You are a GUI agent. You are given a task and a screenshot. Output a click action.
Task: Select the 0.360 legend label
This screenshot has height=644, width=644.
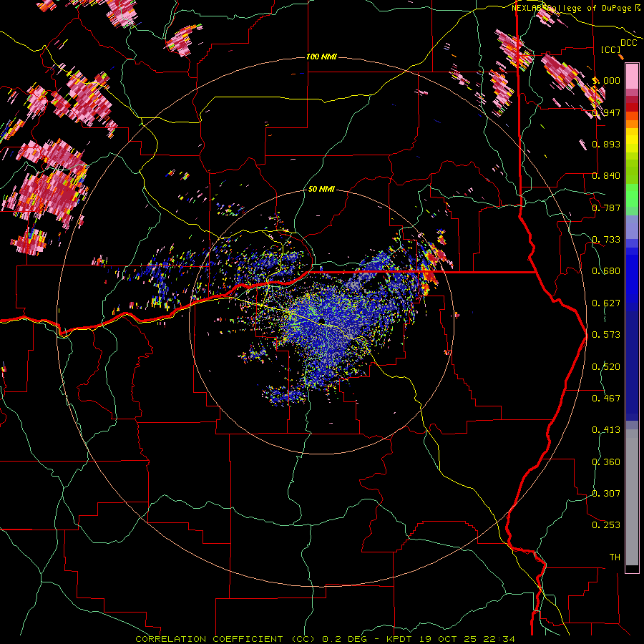(606, 462)
